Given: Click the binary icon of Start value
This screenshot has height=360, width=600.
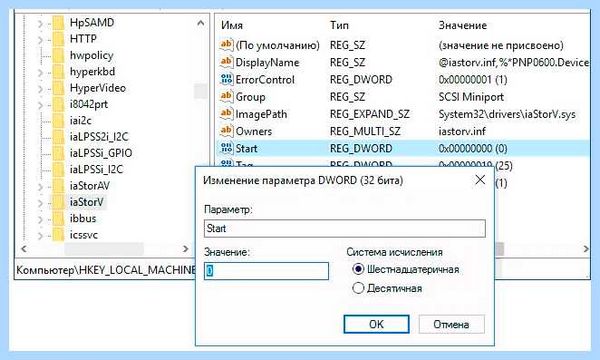Looking at the screenshot, I should (226, 148).
